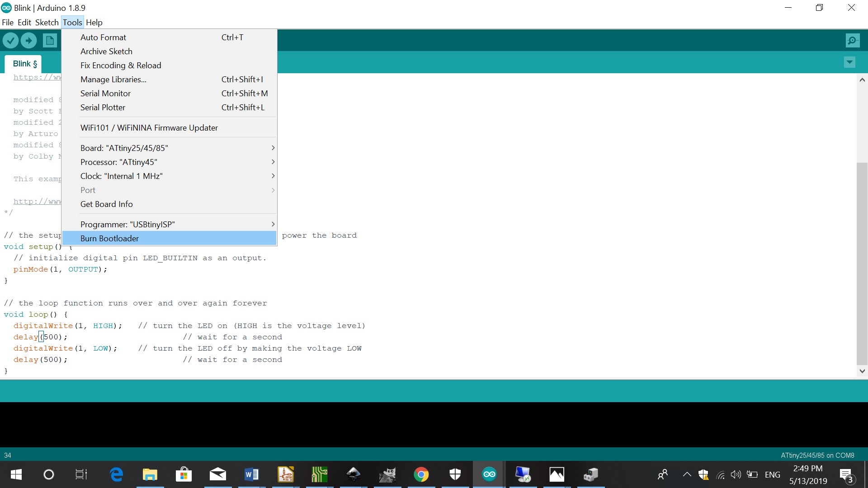This screenshot has height=488, width=868.
Task: Click the editor scrollbar down arrow
Action: (x=862, y=371)
